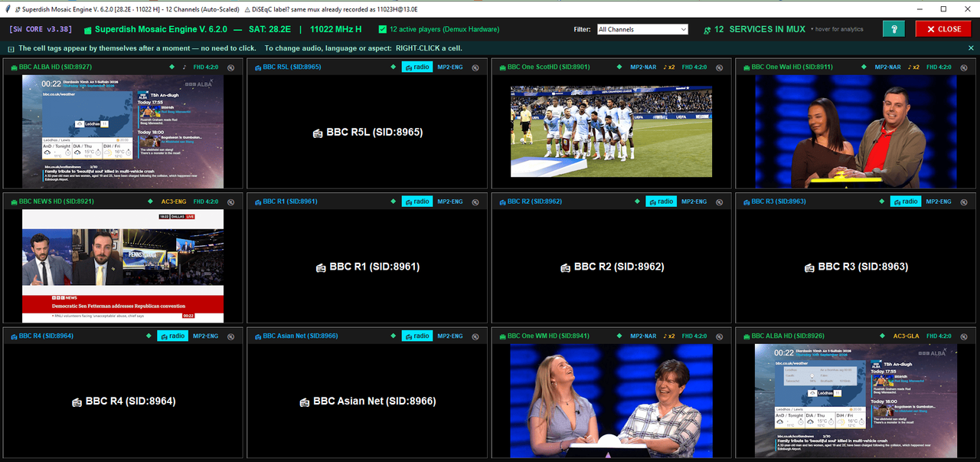Click the round icon in BBC R5L header
This screenshot has height=462, width=980.
475,67
